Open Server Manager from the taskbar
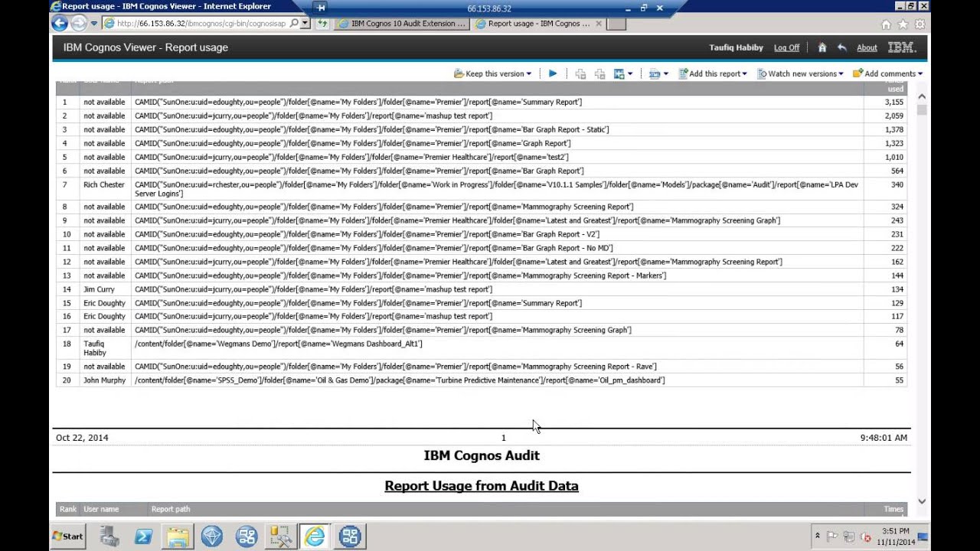980x551 pixels. (109, 536)
